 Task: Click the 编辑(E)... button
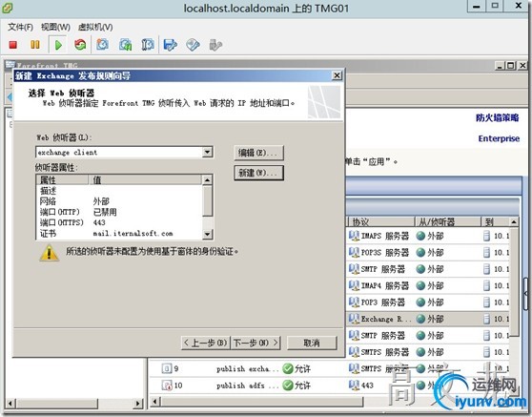click(x=258, y=153)
